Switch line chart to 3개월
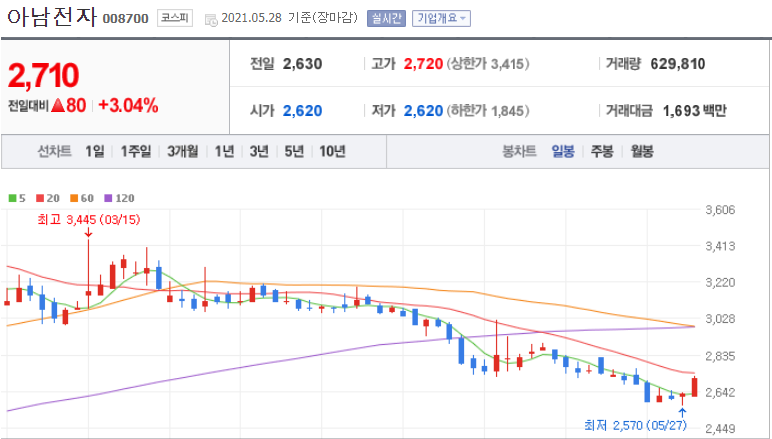The image size is (772, 439). coord(183,151)
